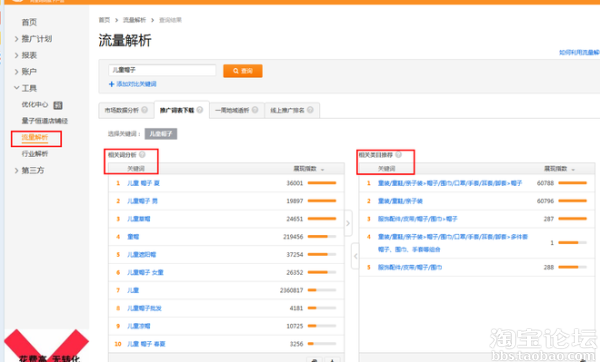Click the 关键词 header in right category table
This screenshot has width=600, height=362.
click(386, 169)
